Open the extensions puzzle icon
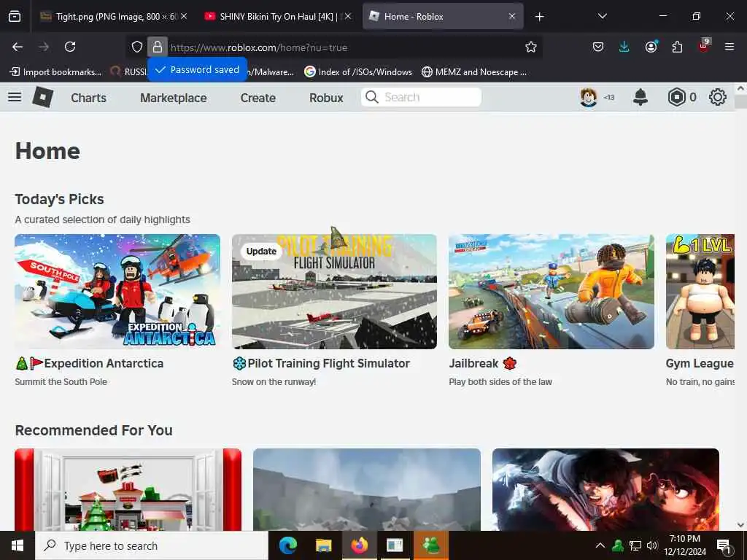 coord(677,47)
